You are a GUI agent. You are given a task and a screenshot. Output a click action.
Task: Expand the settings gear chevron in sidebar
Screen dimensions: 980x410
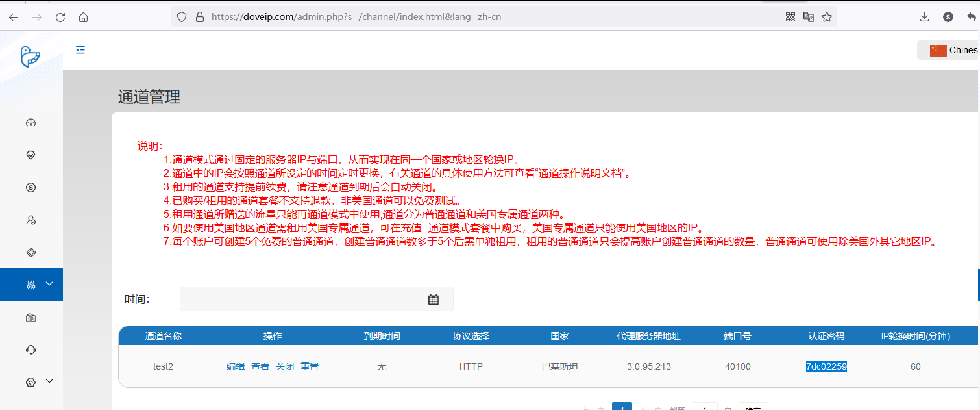(50, 382)
